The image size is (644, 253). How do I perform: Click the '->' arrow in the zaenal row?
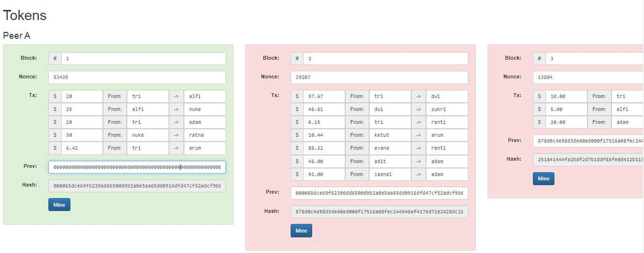tap(419, 174)
